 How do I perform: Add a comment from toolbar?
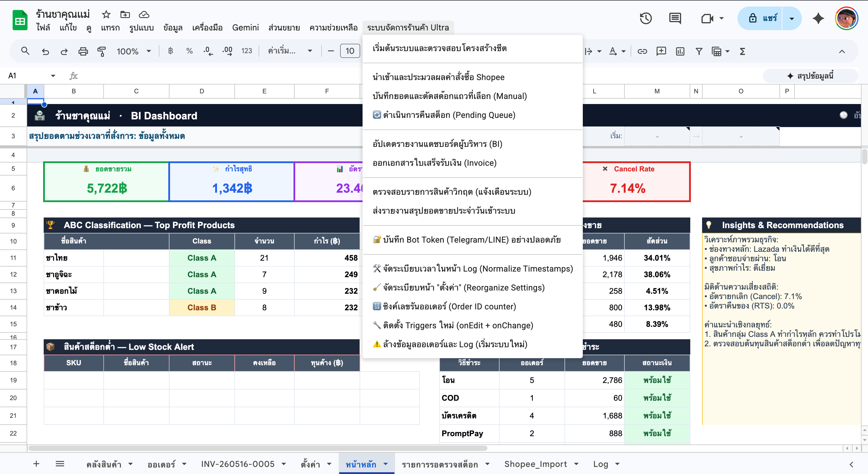coord(661,51)
